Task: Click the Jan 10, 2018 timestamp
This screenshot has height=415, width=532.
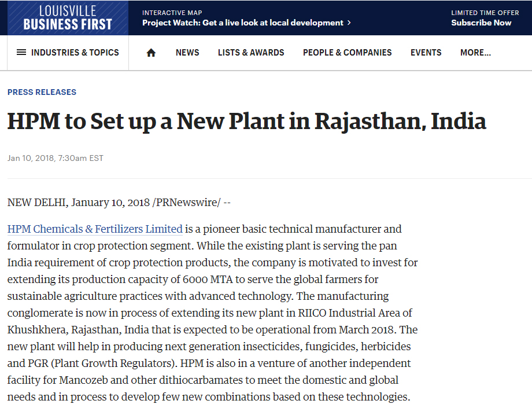Action: click(56, 158)
